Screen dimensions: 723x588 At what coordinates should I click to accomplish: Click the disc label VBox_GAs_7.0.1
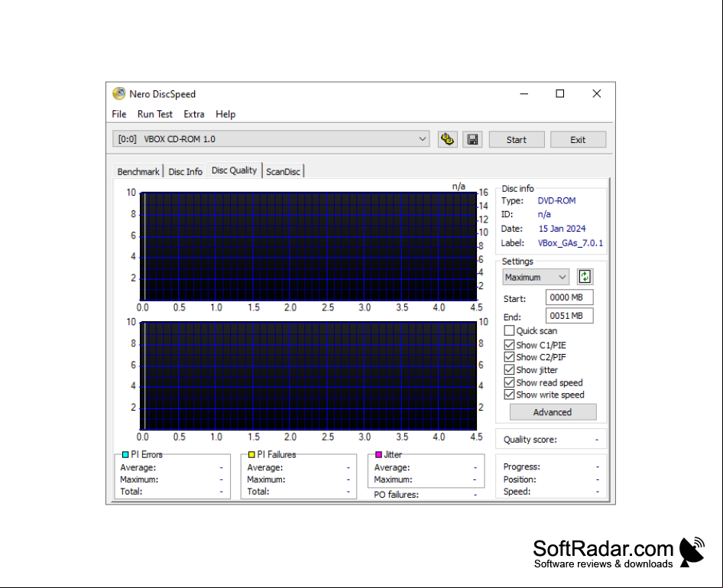[x=570, y=243]
